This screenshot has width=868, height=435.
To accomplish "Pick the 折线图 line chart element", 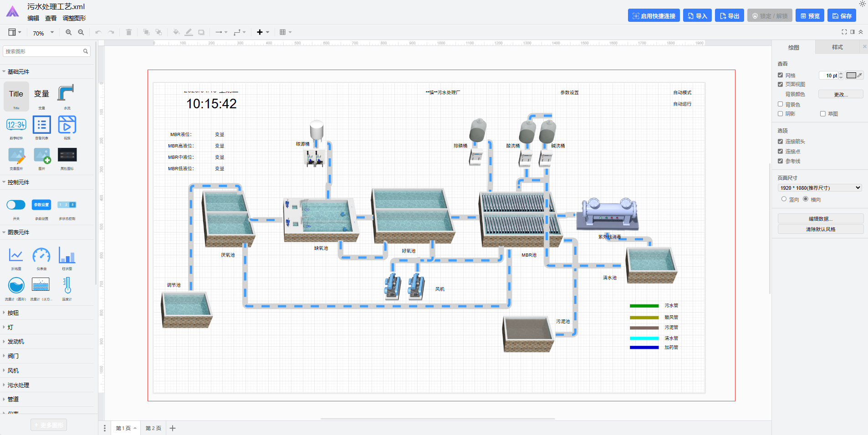I will pyautogui.click(x=16, y=256).
